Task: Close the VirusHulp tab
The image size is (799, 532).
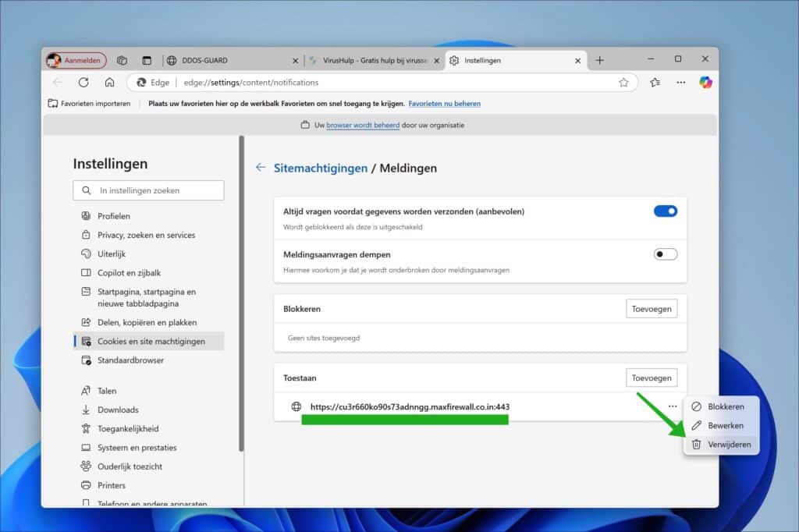Action: (x=437, y=61)
